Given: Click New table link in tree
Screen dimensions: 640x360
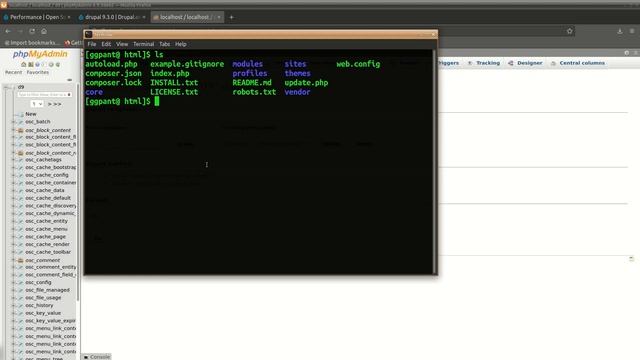Looking at the screenshot, I should click(31, 114).
